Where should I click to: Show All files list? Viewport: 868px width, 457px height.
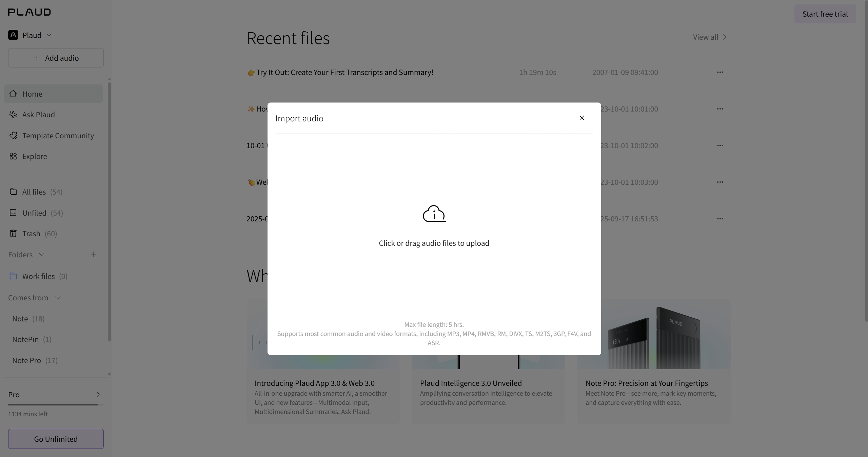tap(53, 192)
